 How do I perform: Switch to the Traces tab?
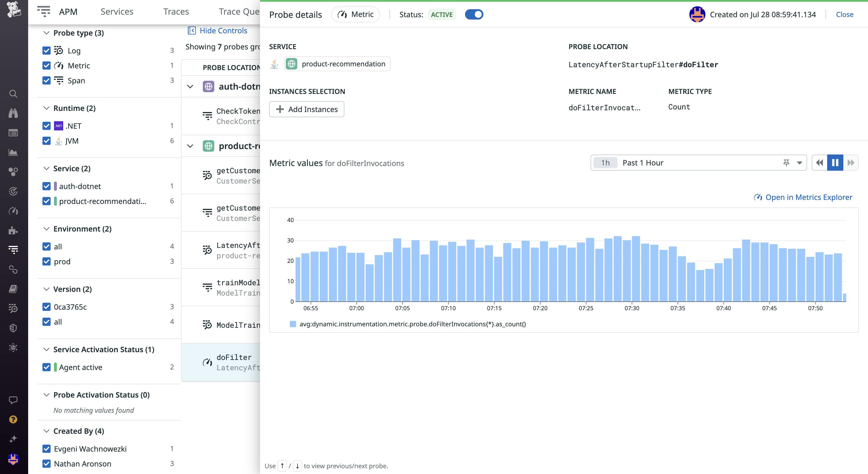point(175,11)
